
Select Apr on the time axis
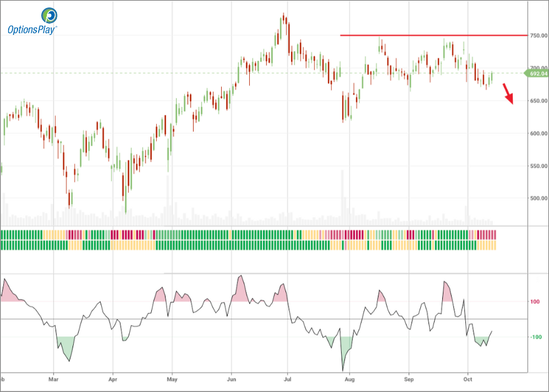(x=113, y=379)
